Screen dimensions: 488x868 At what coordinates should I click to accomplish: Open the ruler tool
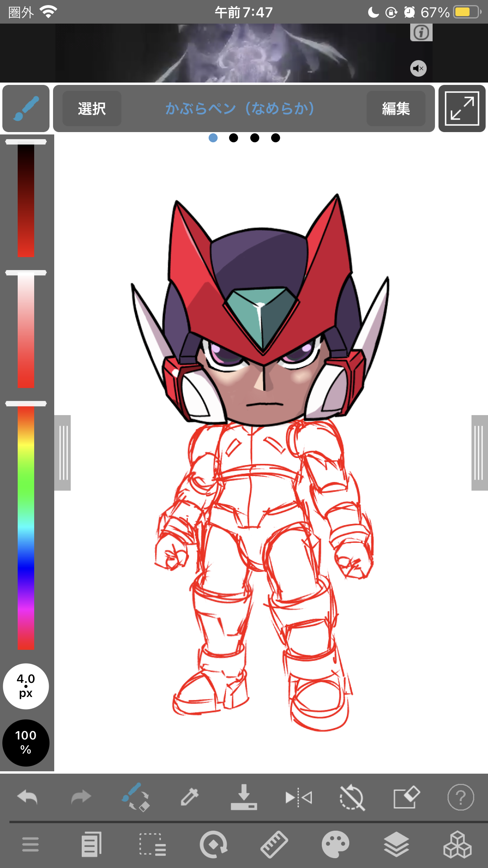point(274,844)
